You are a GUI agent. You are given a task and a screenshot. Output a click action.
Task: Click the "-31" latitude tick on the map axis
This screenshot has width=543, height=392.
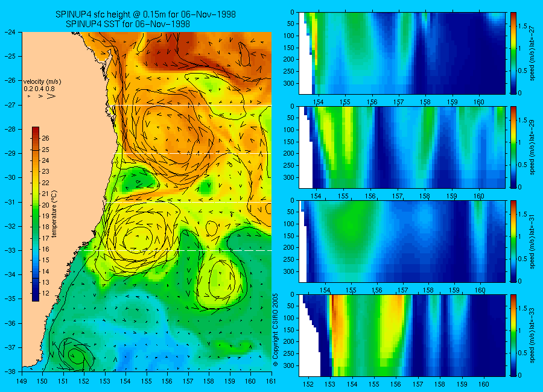pyautogui.click(x=10, y=202)
